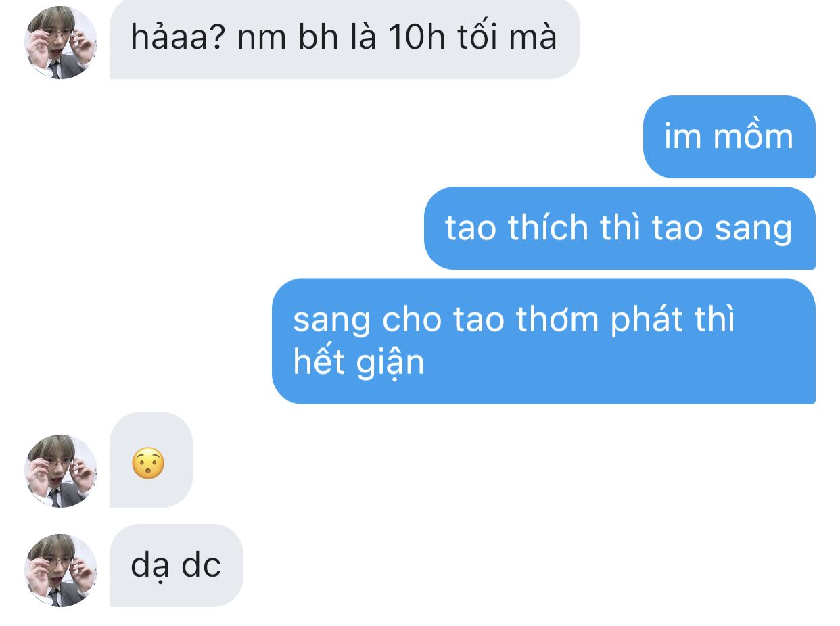Tap 'sang cho tao' at the start of the long bubble
The width and height of the screenshot is (840, 626).
click(x=399, y=321)
